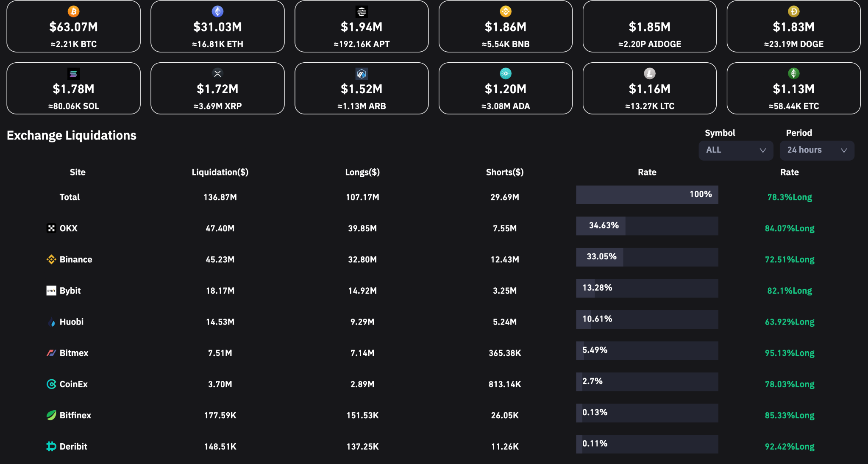Open the Bybit exchange link
Image resolution: width=868 pixels, height=464 pixels.
70,291
